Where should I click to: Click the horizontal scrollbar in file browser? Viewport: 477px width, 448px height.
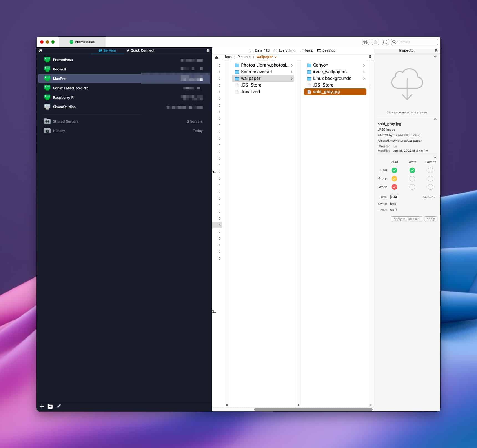pyautogui.click(x=313, y=409)
